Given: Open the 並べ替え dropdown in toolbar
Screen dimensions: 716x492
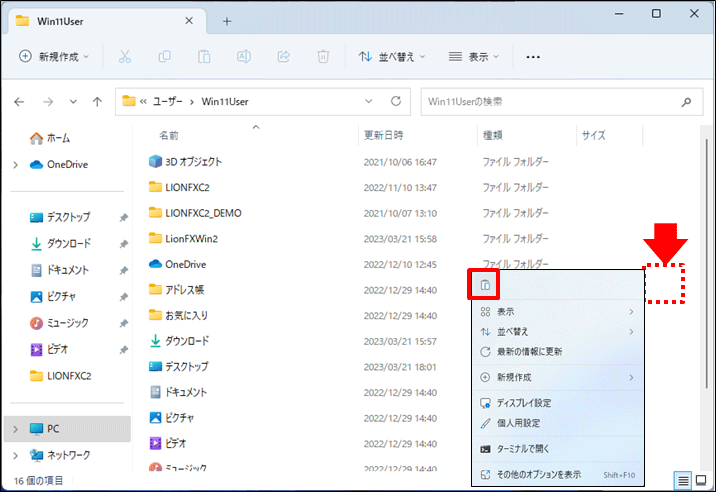Looking at the screenshot, I should click(x=392, y=57).
